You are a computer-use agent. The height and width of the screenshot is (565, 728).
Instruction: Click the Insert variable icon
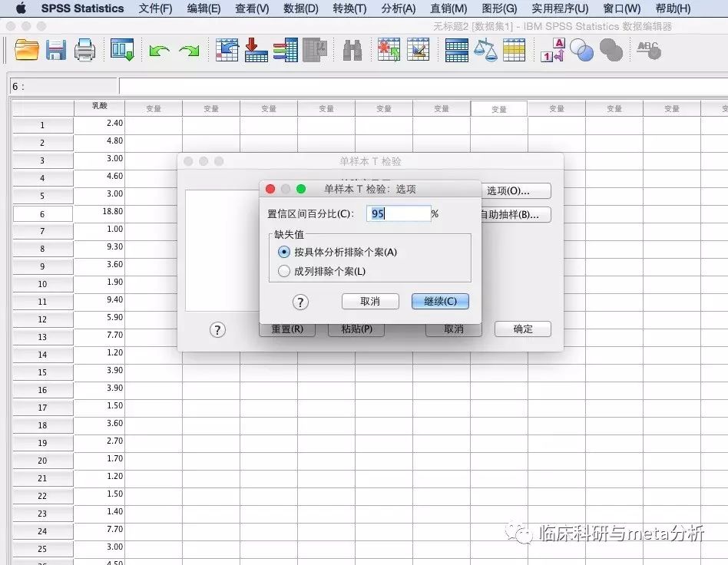[418, 50]
